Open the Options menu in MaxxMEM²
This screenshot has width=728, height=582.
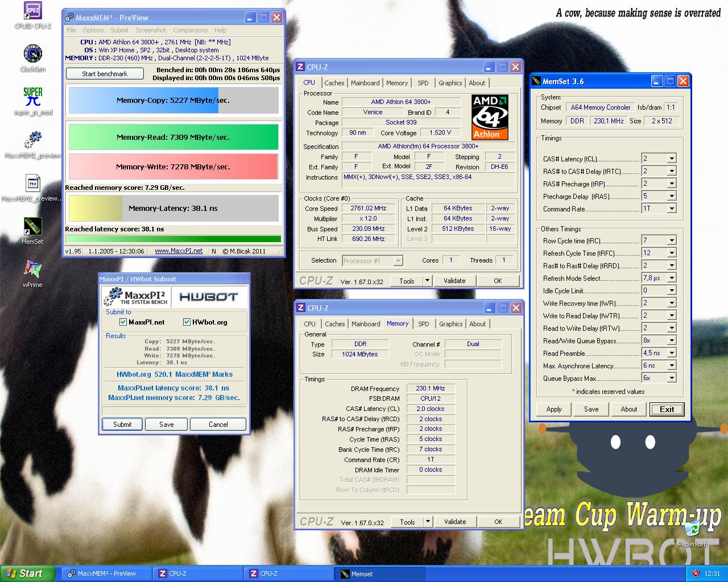pyautogui.click(x=93, y=30)
